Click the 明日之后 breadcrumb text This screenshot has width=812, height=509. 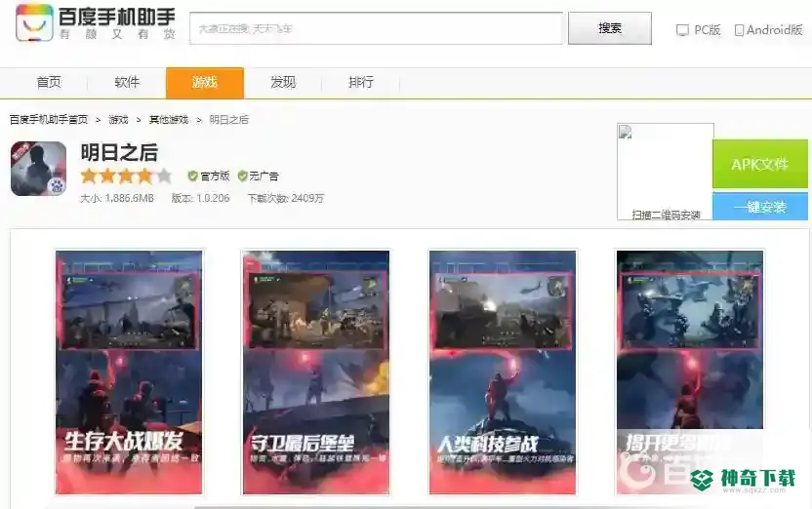(x=229, y=120)
